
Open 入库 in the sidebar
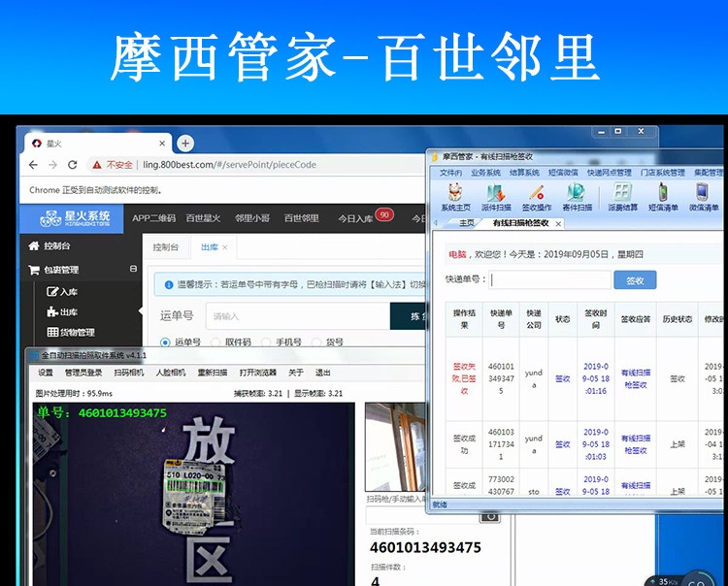click(62, 291)
